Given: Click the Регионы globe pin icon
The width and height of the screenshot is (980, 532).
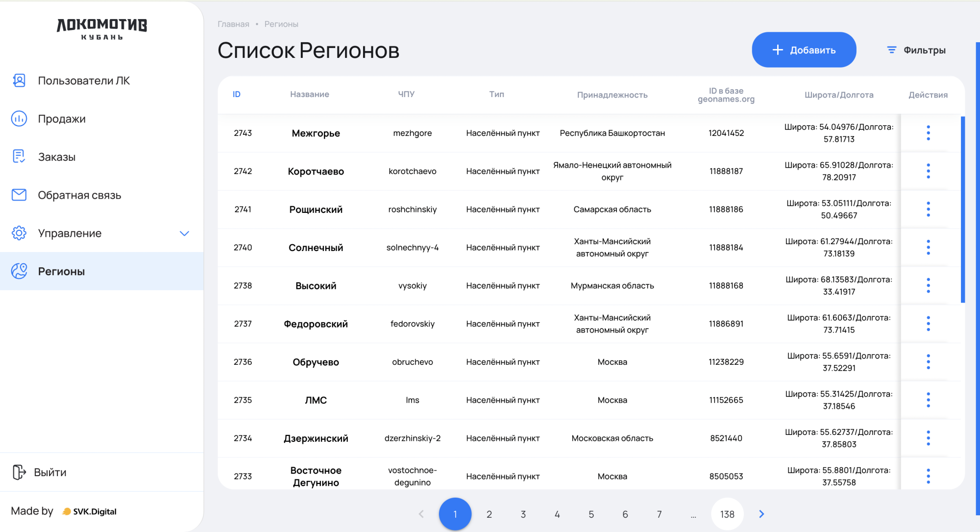Looking at the screenshot, I should (19, 271).
